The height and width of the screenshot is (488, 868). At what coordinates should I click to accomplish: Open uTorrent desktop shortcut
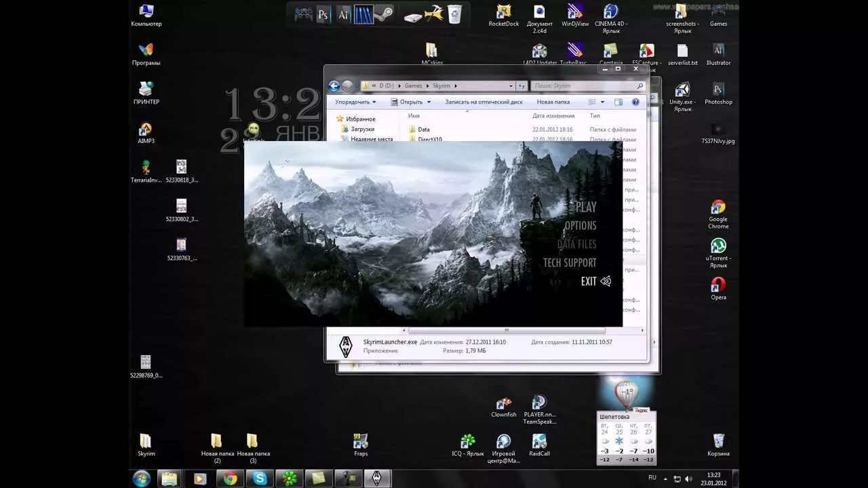tap(718, 253)
